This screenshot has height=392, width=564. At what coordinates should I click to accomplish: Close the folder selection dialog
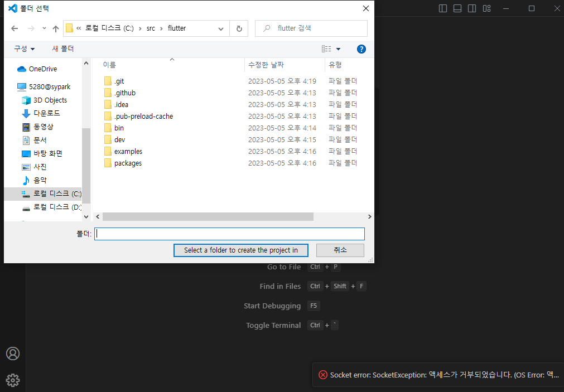tap(366, 8)
